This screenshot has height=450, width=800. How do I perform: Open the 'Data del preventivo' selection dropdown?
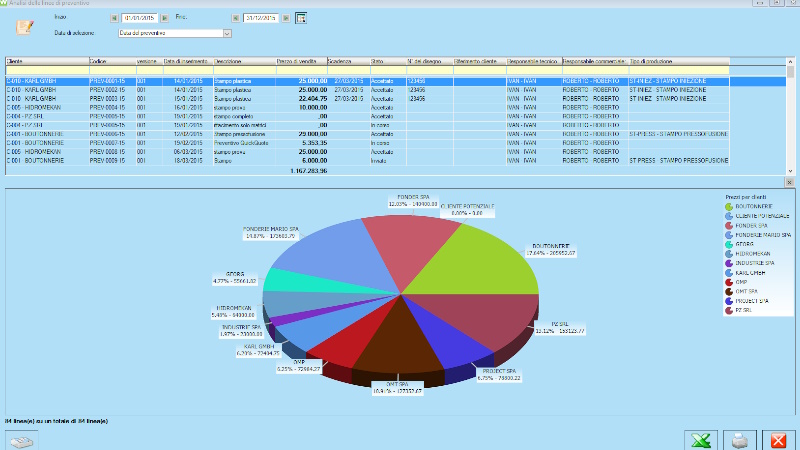[x=227, y=33]
